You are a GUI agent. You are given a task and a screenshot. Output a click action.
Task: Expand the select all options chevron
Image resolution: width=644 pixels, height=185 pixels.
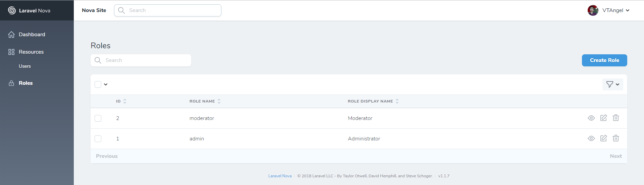(x=106, y=84)
